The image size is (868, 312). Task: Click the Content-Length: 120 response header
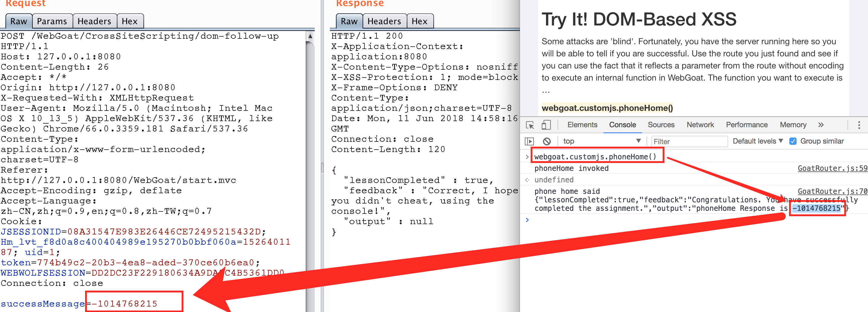[x=388, y=149]
